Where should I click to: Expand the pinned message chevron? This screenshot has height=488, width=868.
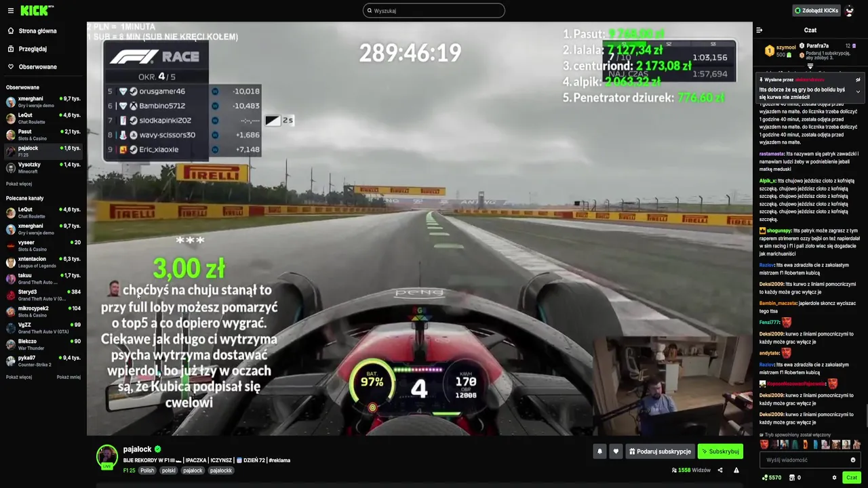(858, 91)
